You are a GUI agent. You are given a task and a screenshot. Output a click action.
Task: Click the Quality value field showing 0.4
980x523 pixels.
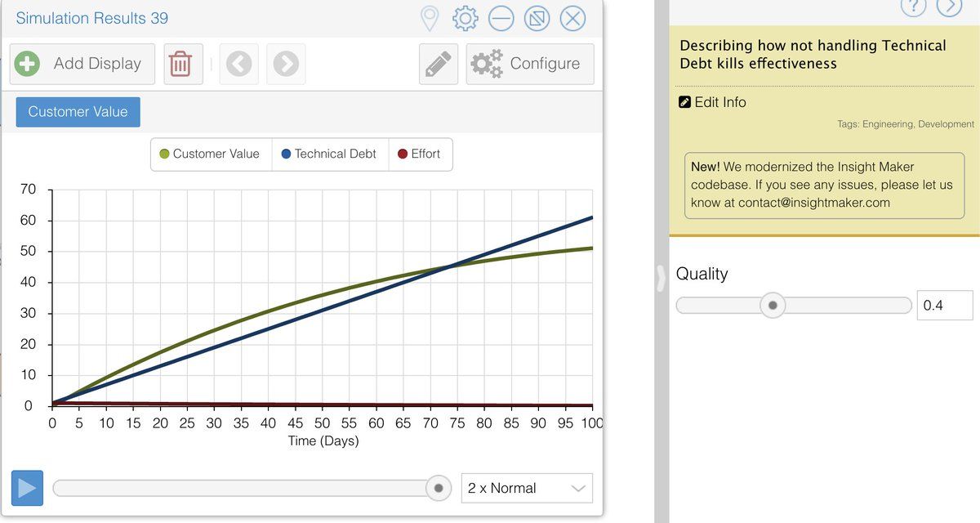point(945,305)
